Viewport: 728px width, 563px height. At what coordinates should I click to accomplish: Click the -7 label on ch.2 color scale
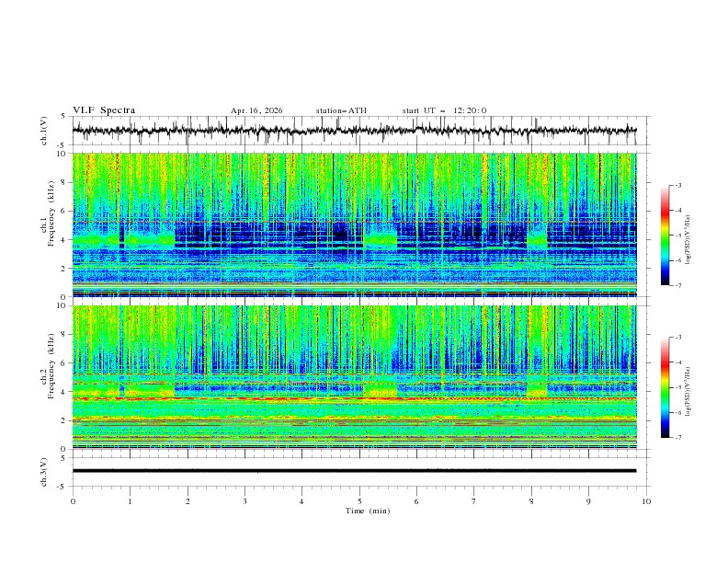pyautogui.click(x=677, y=438)
